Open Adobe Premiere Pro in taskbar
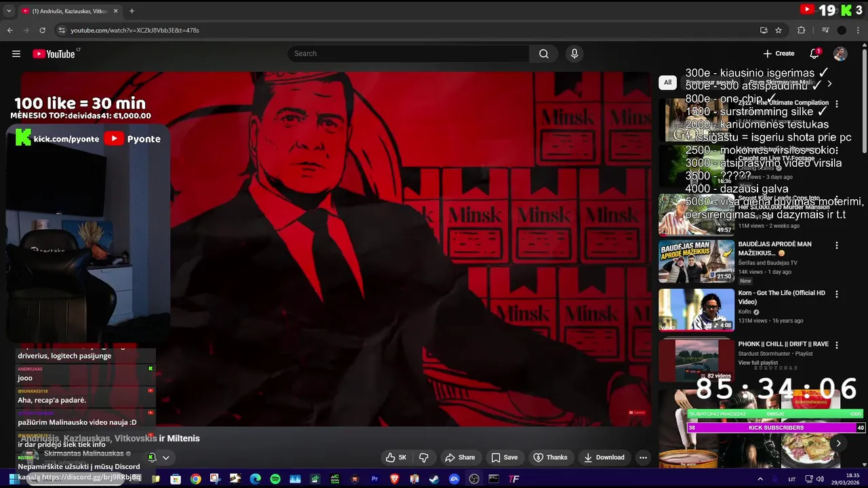868x488 pixels. (374, 479)
